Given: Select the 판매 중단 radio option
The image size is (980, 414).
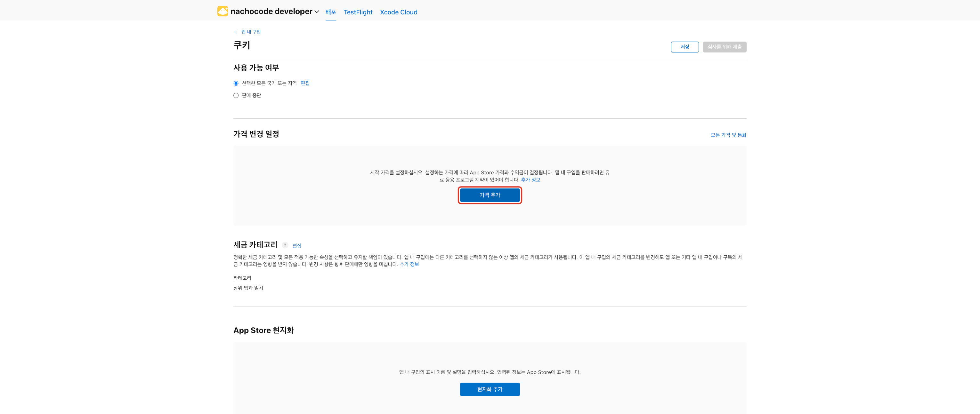Looking at the screenshot, I should point(236,95).
